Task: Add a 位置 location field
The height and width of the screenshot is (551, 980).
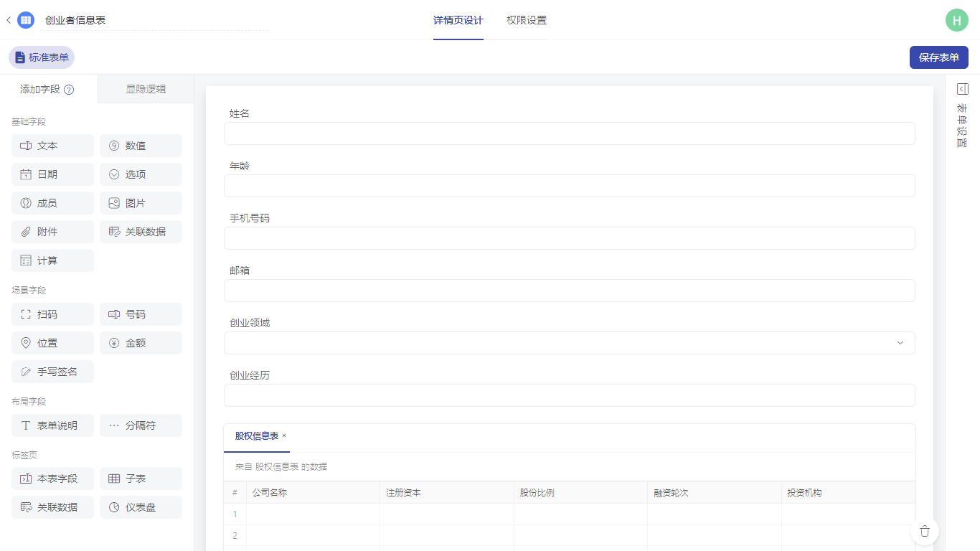Action: pos(52,343)
